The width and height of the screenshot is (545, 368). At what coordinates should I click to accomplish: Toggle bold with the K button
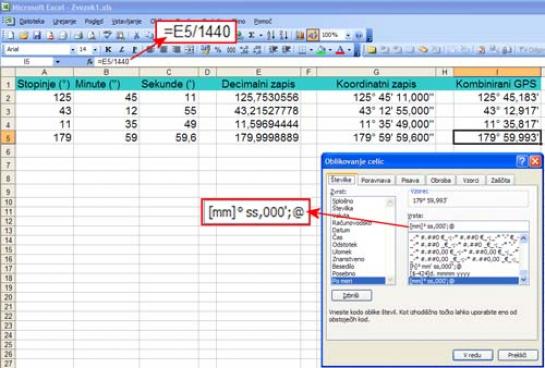click(x=108, y=50)
